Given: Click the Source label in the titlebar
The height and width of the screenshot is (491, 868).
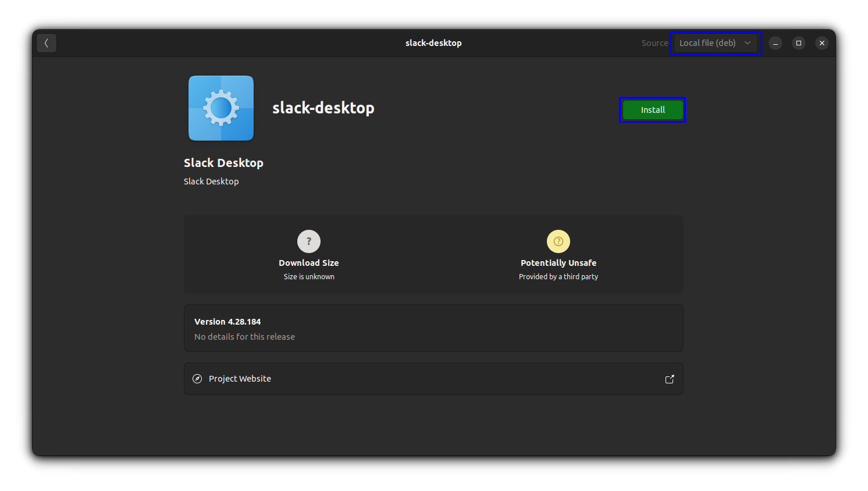Looking at the screenshot, I should [654, 42].
